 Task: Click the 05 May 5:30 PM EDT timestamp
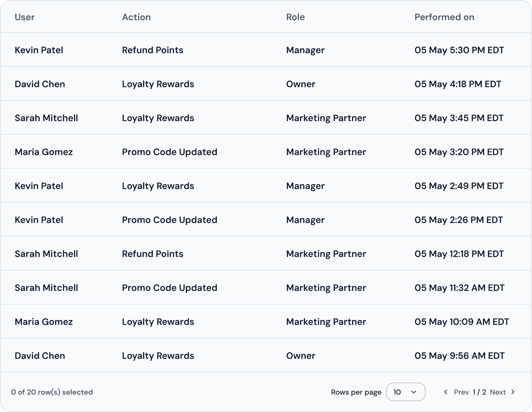point(459,50)
